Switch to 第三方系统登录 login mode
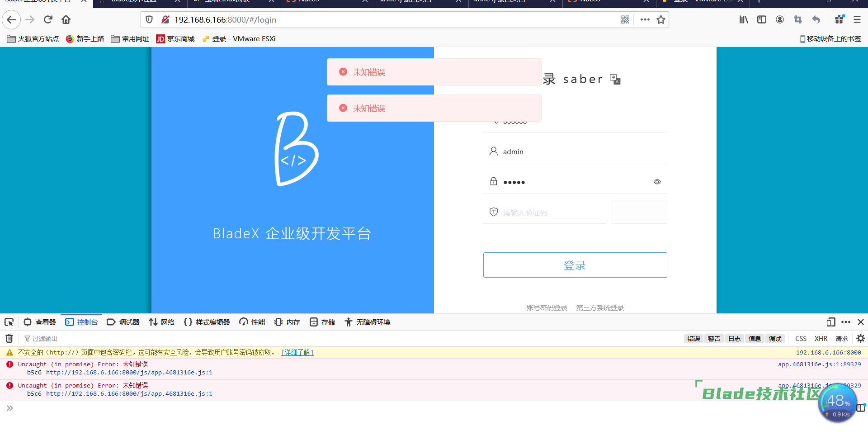868x435 pixels. (600, 308)
